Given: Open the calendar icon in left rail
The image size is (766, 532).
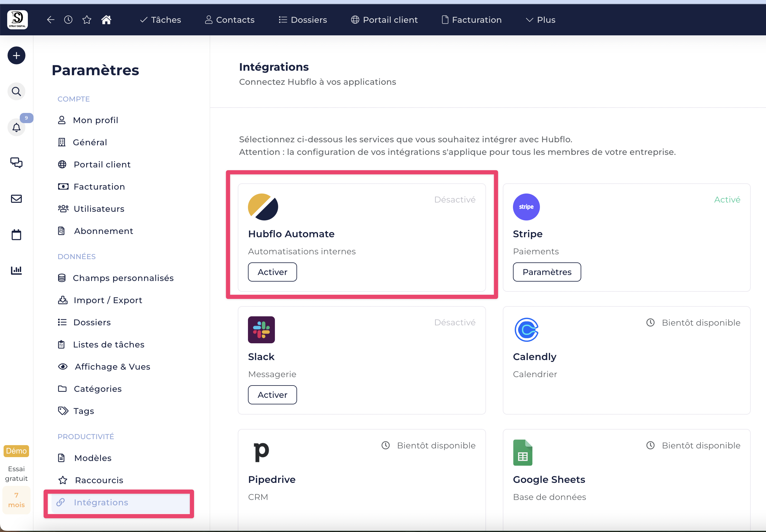Looking at the screenshot, I should click(x=16, y=235).
